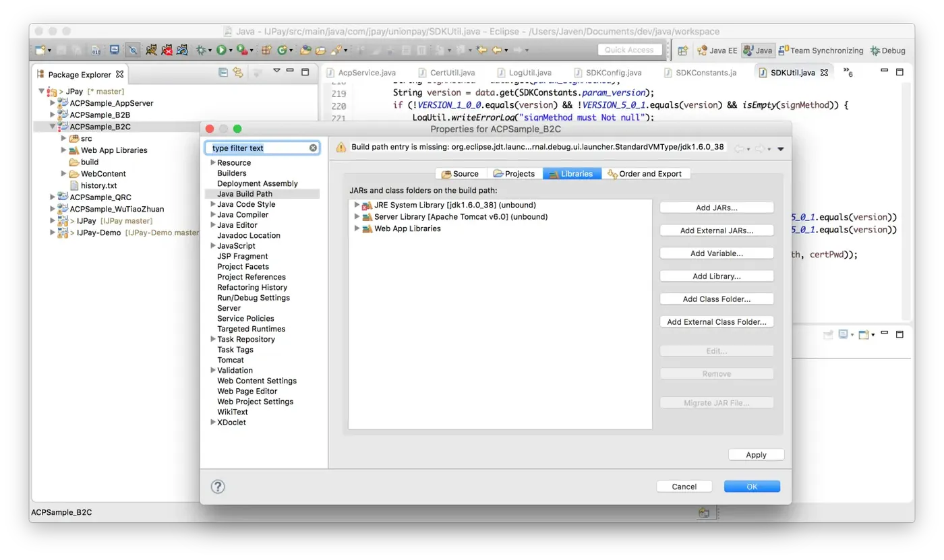Open Package Explorer view menu triangle
Image resolution: width=944 pixels, height=560 pixels.
276,71
